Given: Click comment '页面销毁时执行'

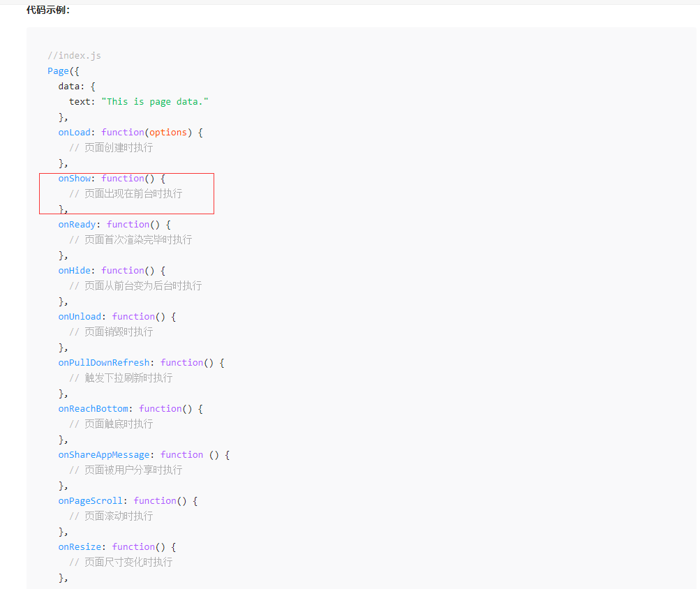Looking at the screenshot, I should pos(119,331).
